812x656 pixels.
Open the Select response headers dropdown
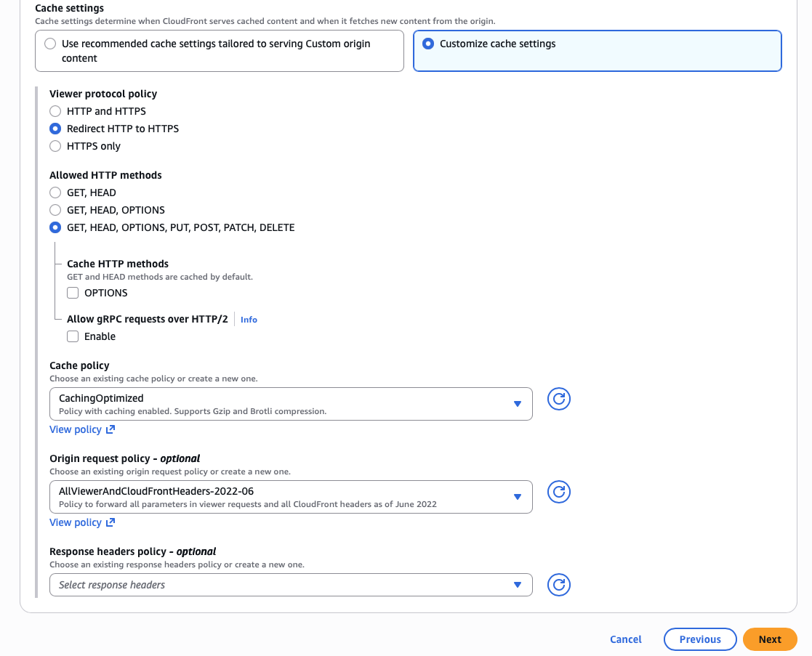(291, 585)
